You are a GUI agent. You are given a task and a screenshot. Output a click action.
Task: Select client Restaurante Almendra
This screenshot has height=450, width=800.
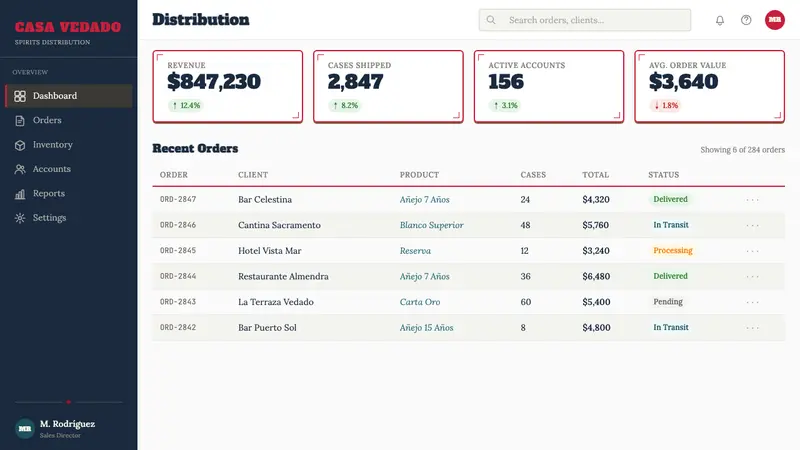pyautogui.click(x=283, y=276)
